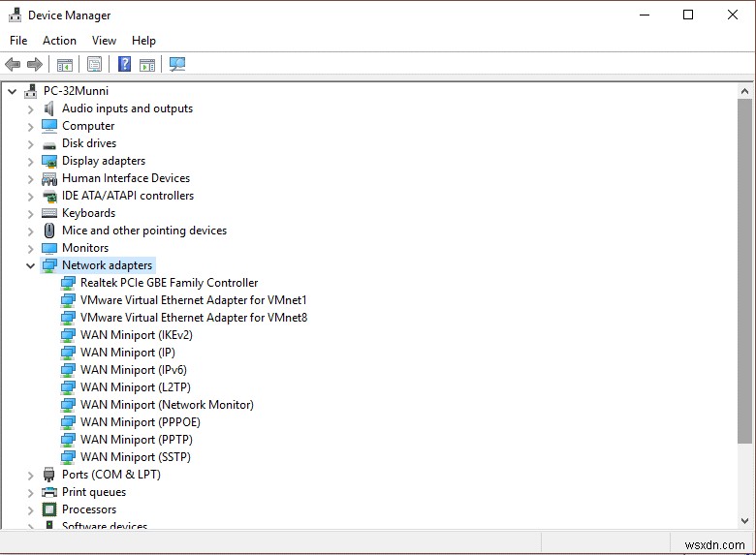
Task: Click the Device Manager title bar icon
Action: coord(15,15)
